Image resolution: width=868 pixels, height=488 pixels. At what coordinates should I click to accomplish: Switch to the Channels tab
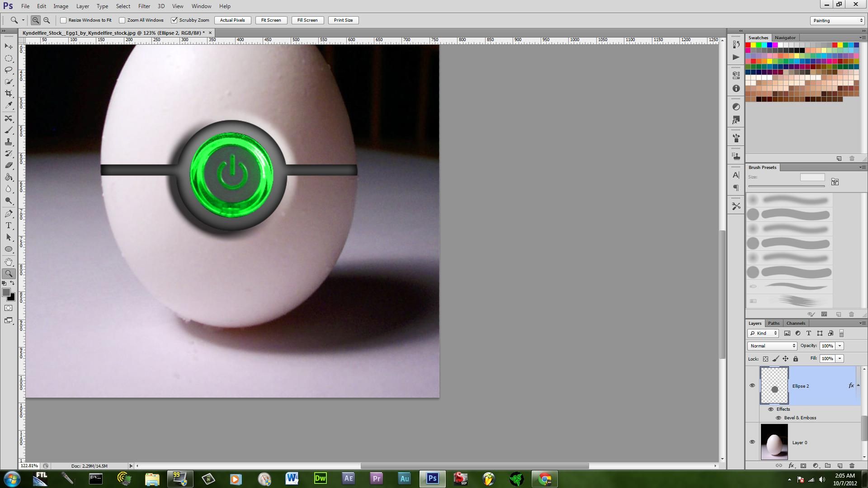795,323
